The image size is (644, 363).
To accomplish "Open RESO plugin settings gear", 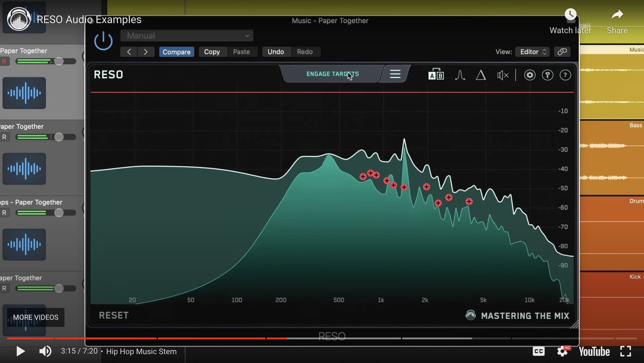I will click(530, 75).
